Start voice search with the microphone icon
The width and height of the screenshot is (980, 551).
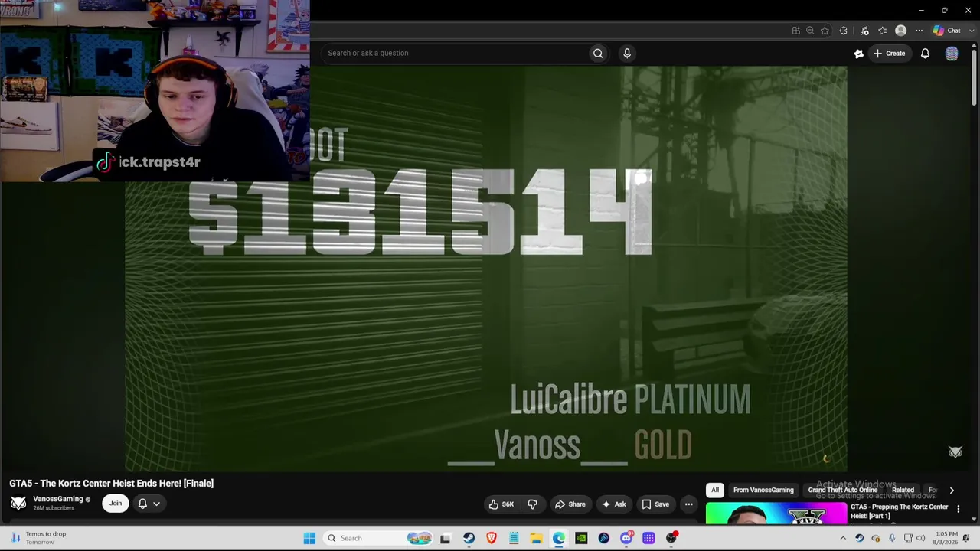click(x=627, y=53)
